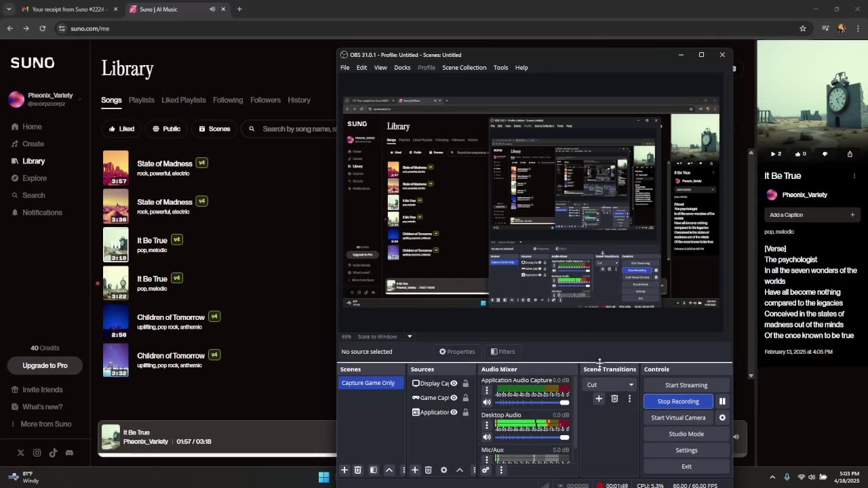The image size is (868, 488).
Task: Open Suno's Discord link
Action: (x=69, y=453)
